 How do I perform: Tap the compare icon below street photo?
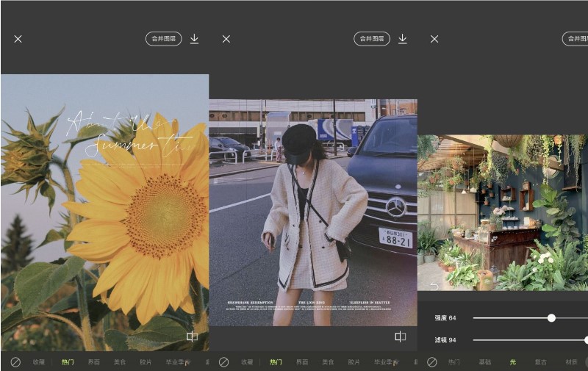click(400, 336)
